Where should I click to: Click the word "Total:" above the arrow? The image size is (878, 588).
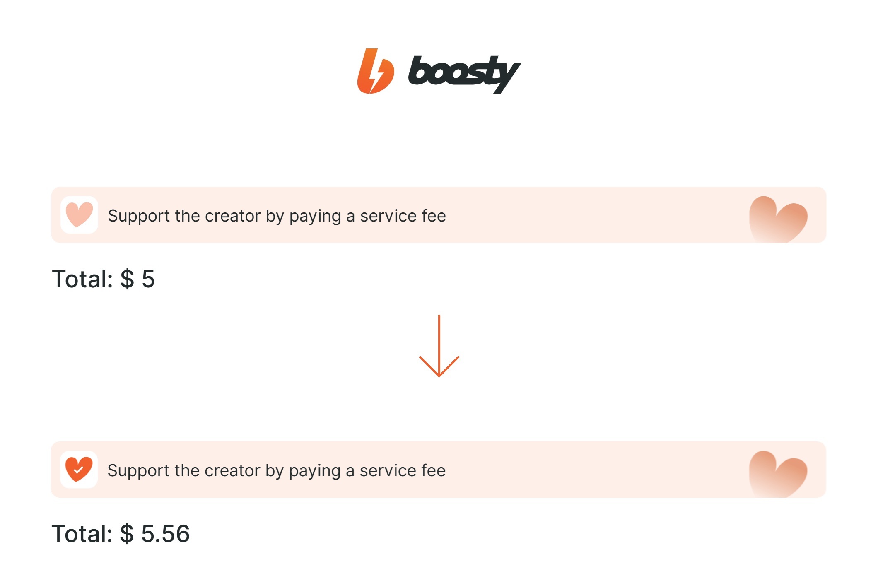point(82,279)
